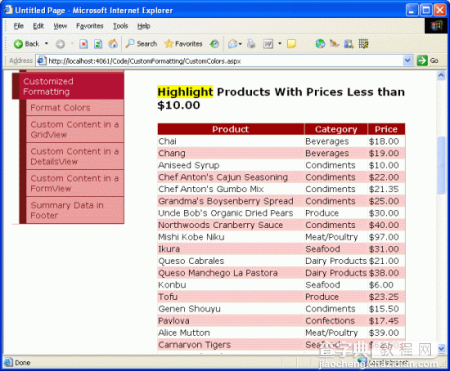Click the Mail envelope icon
The width and height of the screenshot is (450, 371).
click(232, 44)
